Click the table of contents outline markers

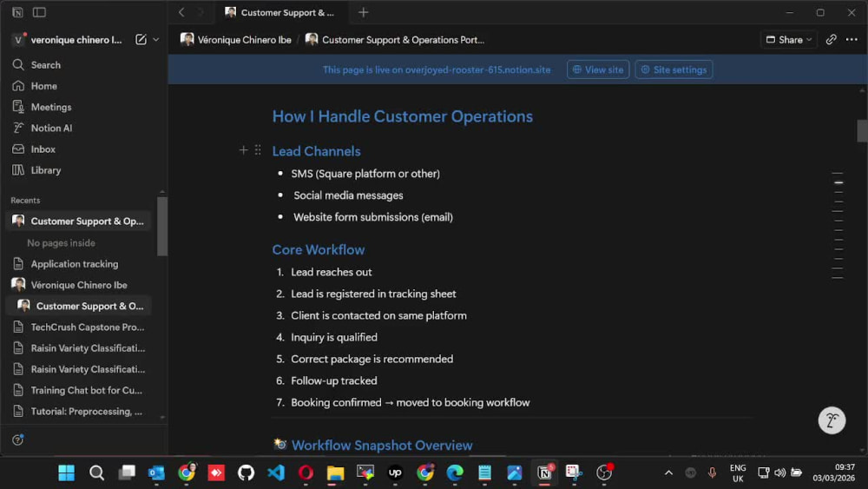click(838, 226)
